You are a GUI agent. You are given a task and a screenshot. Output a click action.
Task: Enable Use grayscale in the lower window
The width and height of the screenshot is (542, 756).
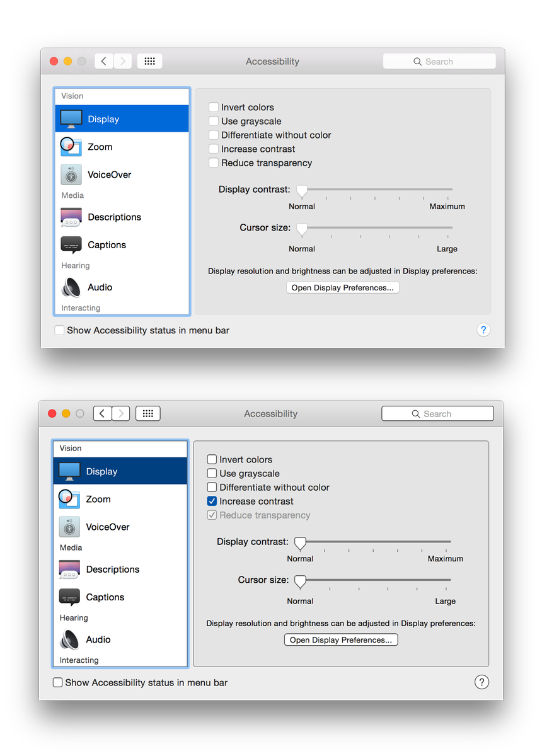click(x=212, y=474)
